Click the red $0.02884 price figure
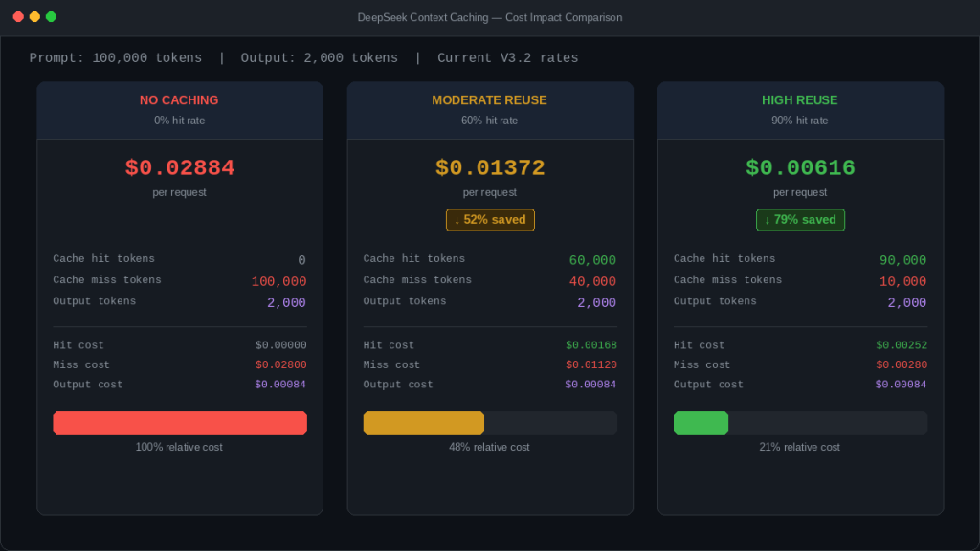Image resolution: width=980 pixels, height=551 pixels. tap(179, 167)
